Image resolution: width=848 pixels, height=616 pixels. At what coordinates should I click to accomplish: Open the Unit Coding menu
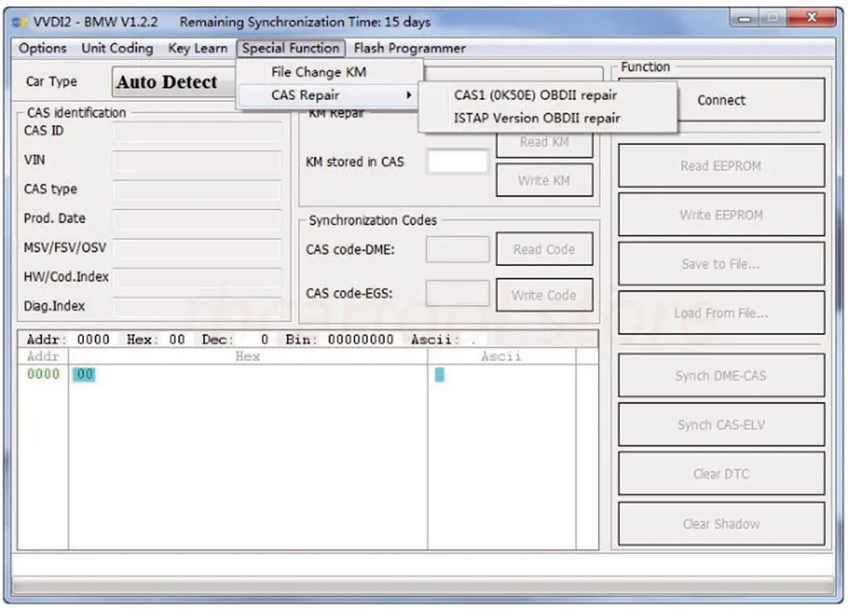[x=117, y=48]
